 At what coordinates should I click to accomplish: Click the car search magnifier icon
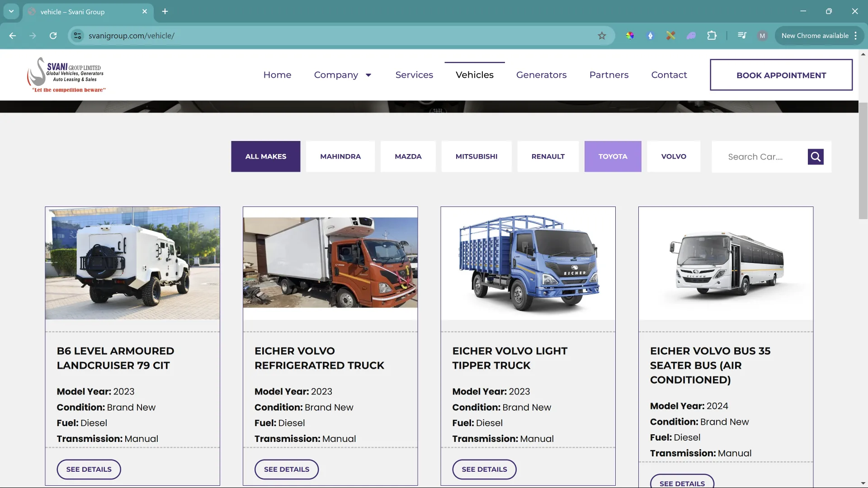click(816, 157)
